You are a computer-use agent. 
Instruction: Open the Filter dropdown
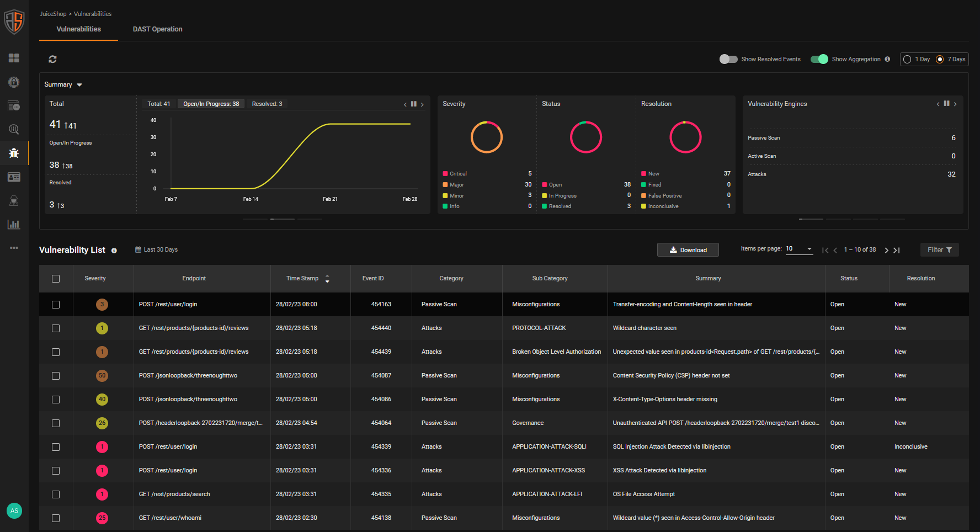click(x=939, y=250)
